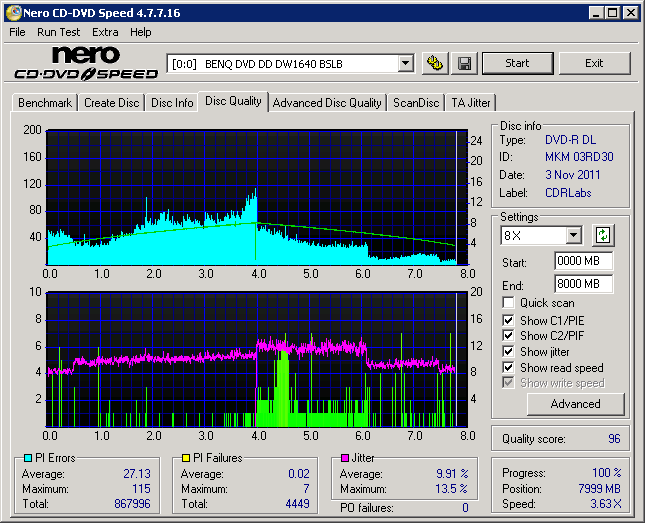Image resolution: width=645 pixels, height=523 pixels.
Task: Switch to the Advanced Disc Quality tab
Action: pos(327,102)
